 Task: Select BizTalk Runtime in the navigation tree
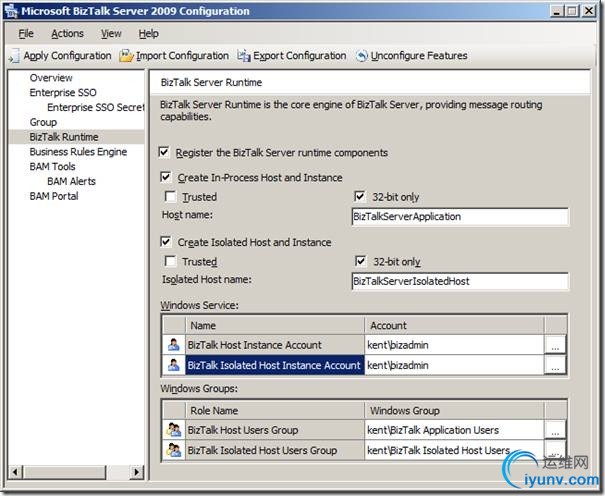(x=64, y=137)
